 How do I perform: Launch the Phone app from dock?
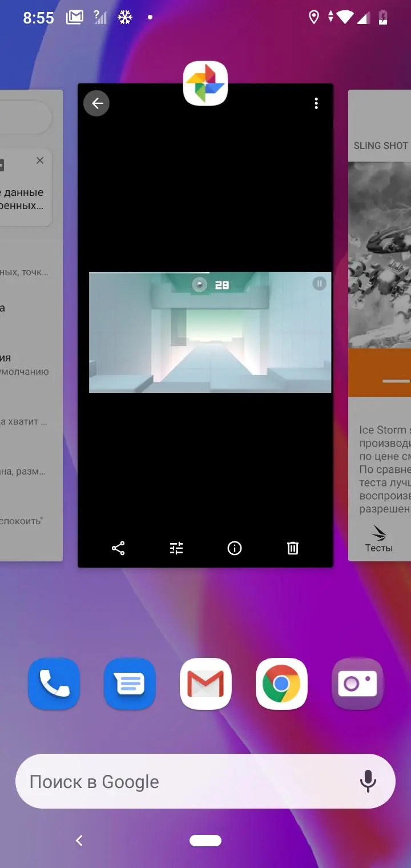54,684
